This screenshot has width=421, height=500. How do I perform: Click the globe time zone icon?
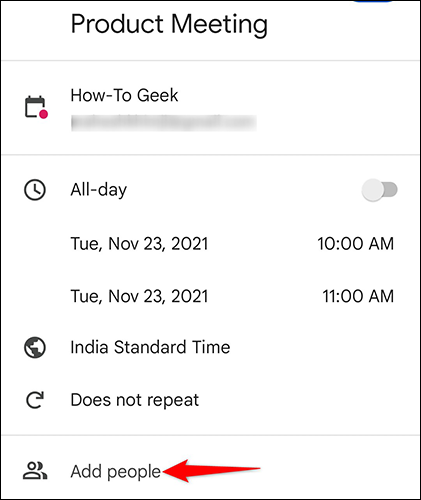35,347
